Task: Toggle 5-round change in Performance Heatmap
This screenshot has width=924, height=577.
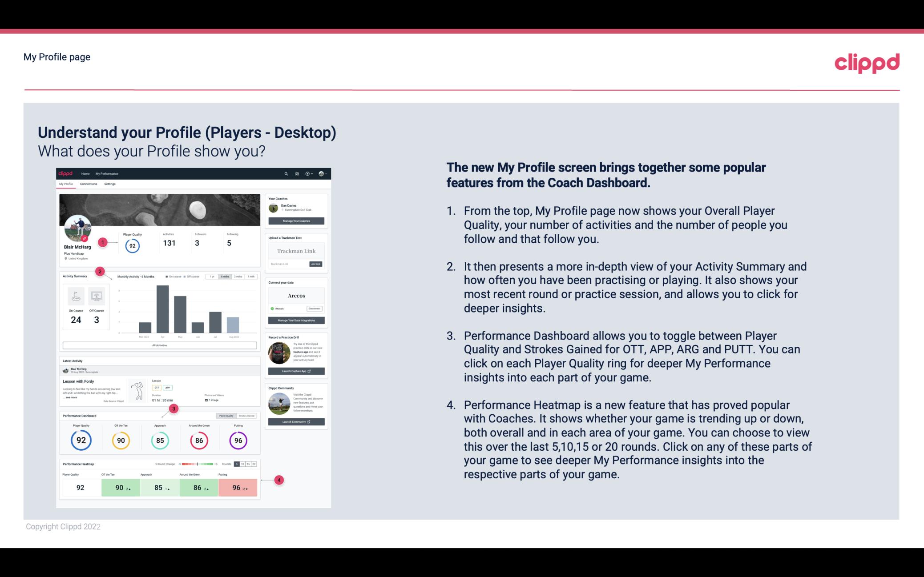Action: pyautogui.click(x=239, y=464)
